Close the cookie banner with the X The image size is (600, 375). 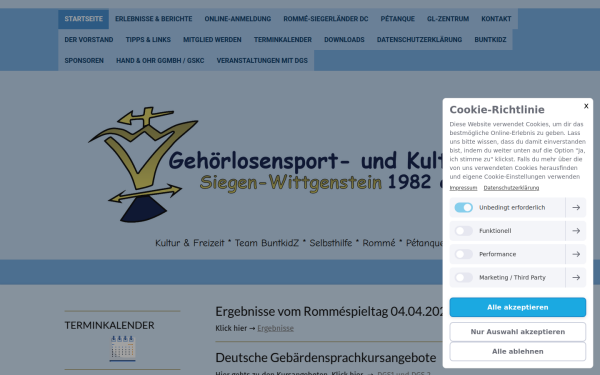coord(586,106)
